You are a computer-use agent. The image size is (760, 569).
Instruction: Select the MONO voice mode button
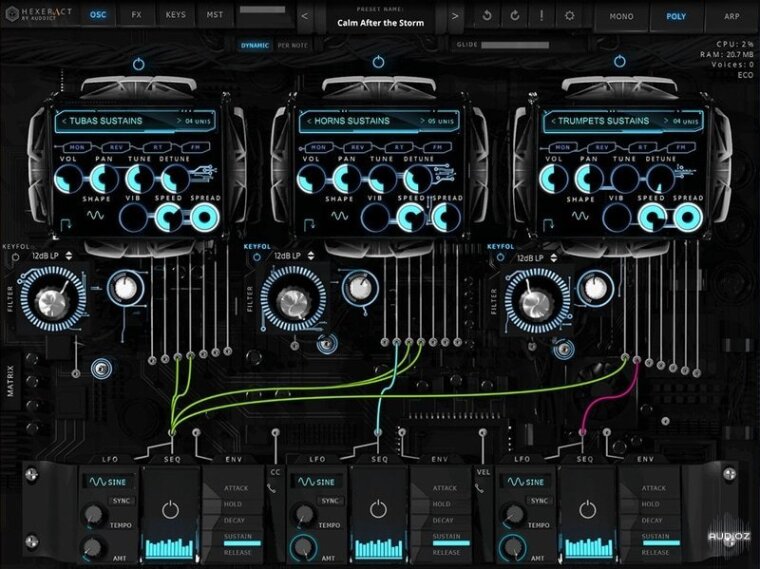click(x=620, y=16)
